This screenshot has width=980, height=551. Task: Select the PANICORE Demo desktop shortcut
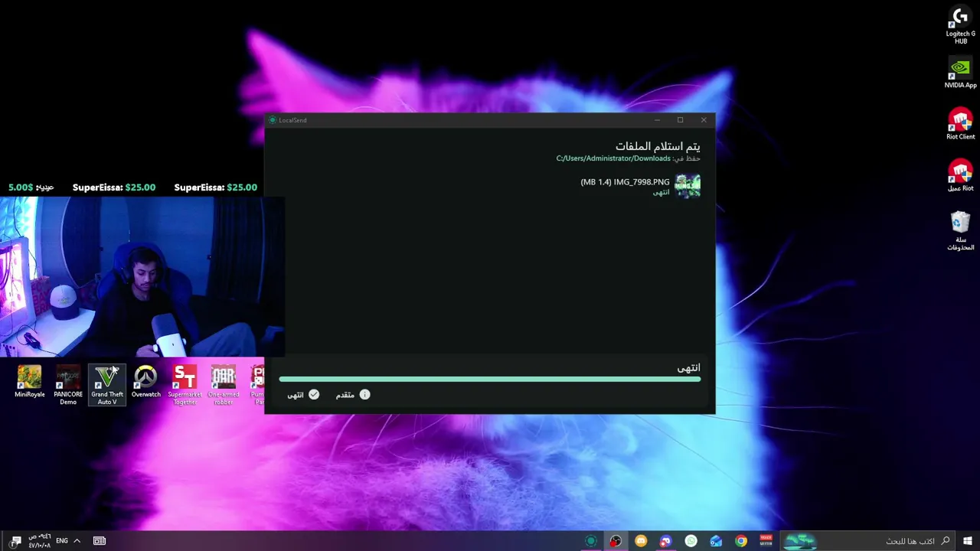(x=68, y=385)
